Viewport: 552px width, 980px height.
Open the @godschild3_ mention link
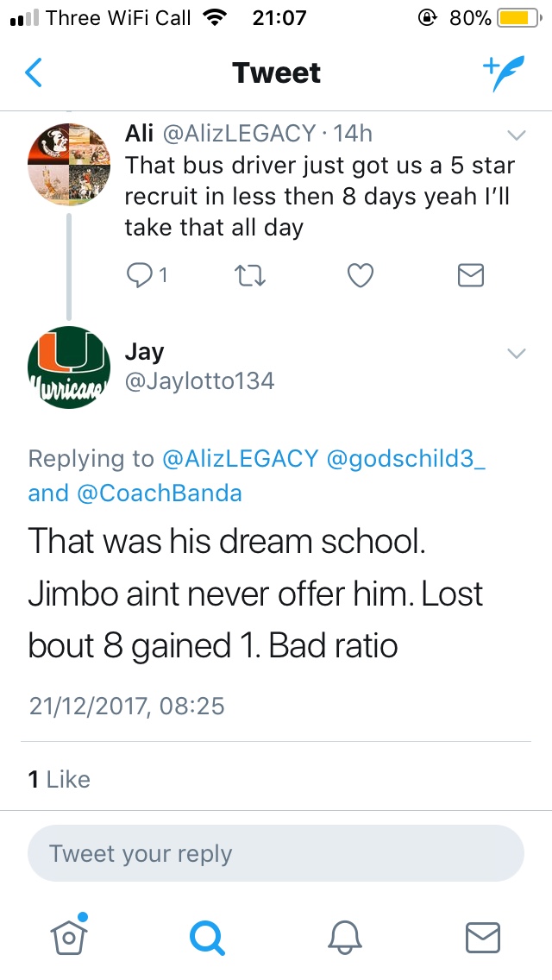point(406,459)
